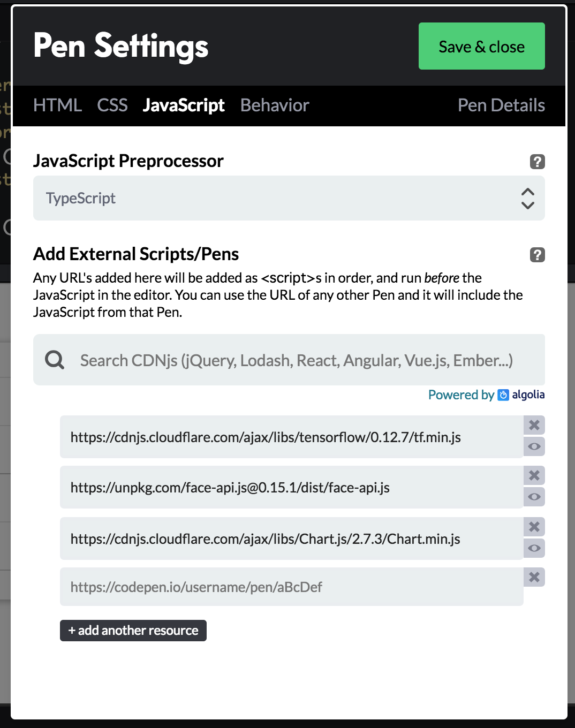
Task: Click the add another resource button
Action: click(133, 631)
